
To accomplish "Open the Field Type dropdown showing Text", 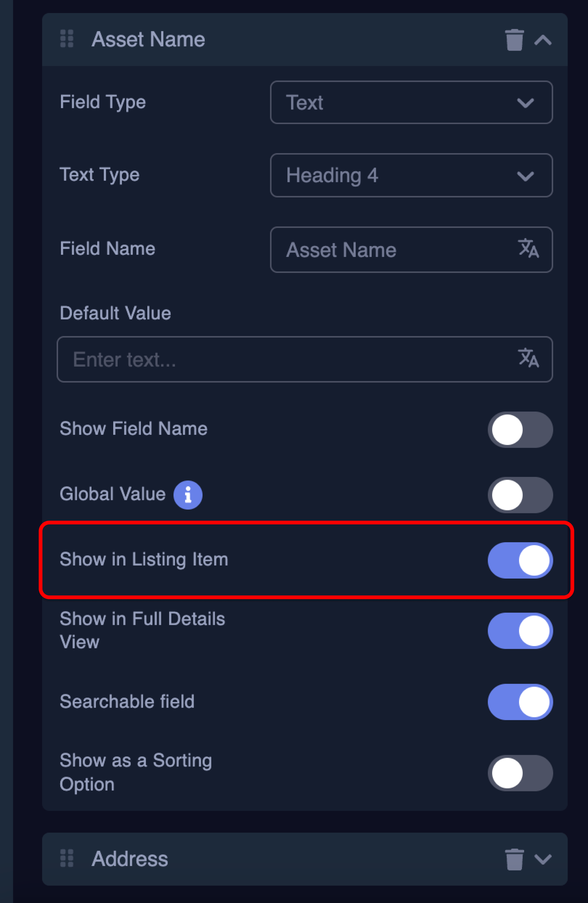I will pos(411,102).
